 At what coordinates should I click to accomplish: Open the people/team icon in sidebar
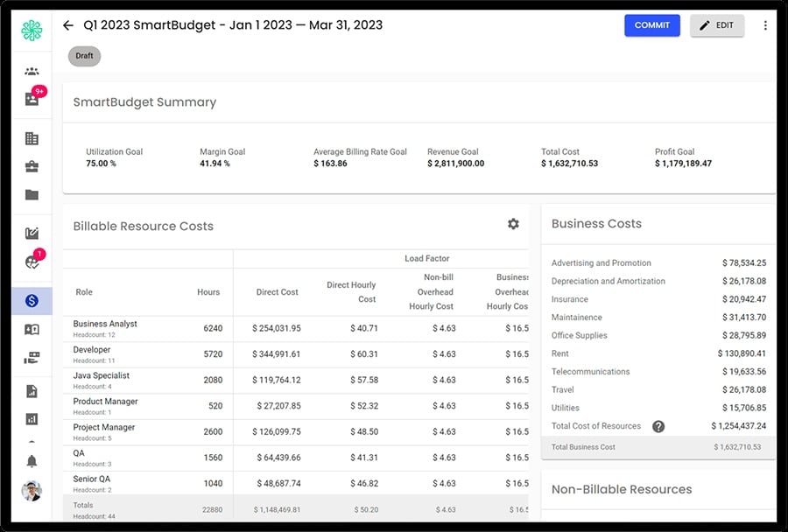(32, 72)
